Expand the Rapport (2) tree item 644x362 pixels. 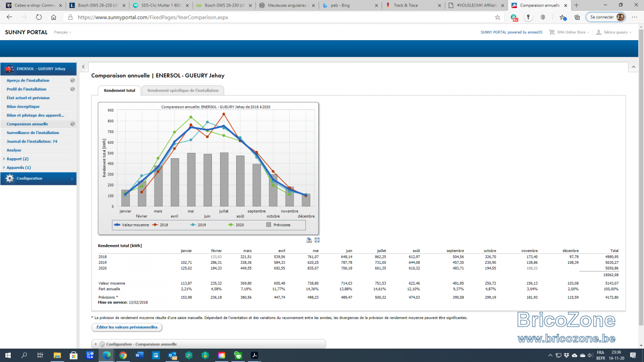point(16,159)
